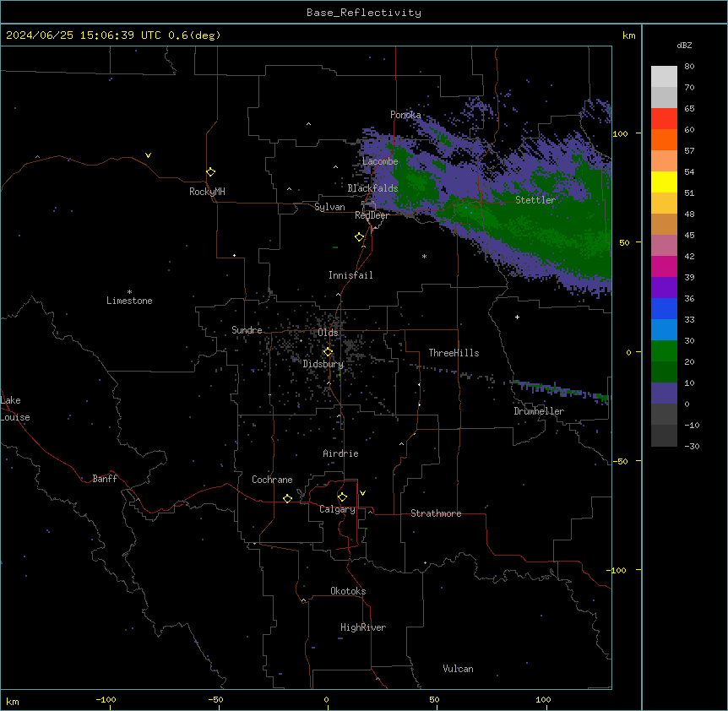Click the Strathmore label
Viewport: 728px width, 711px height.
tap(436, 513)
